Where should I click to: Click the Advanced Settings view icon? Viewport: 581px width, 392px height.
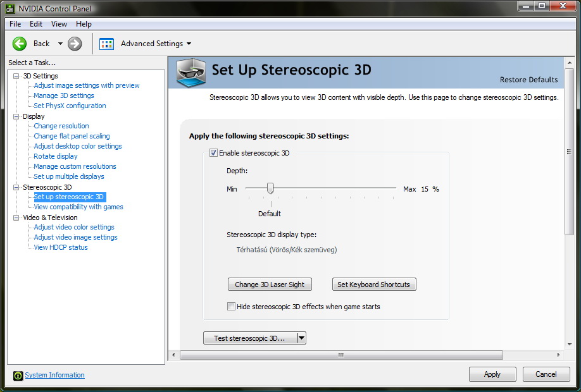tap(106, 44)
